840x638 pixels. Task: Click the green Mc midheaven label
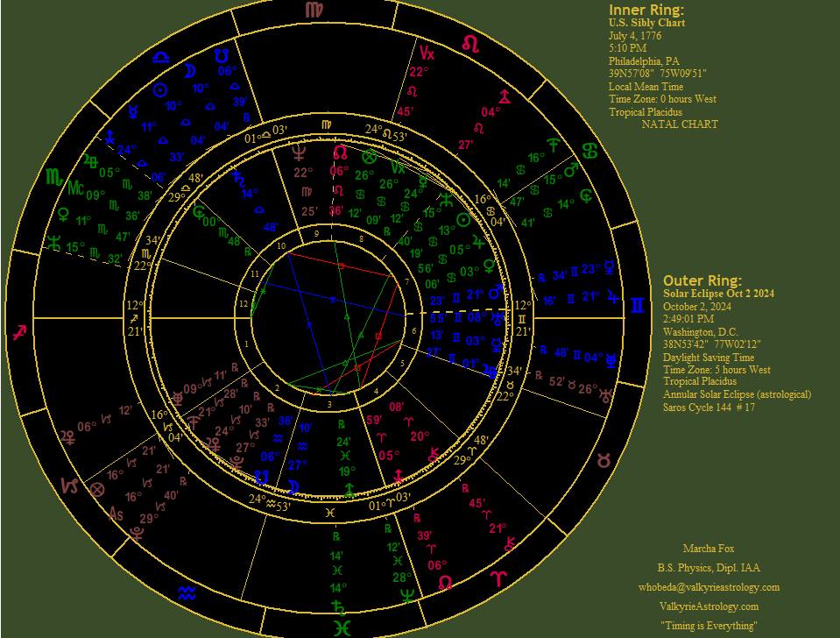[76, 188]
